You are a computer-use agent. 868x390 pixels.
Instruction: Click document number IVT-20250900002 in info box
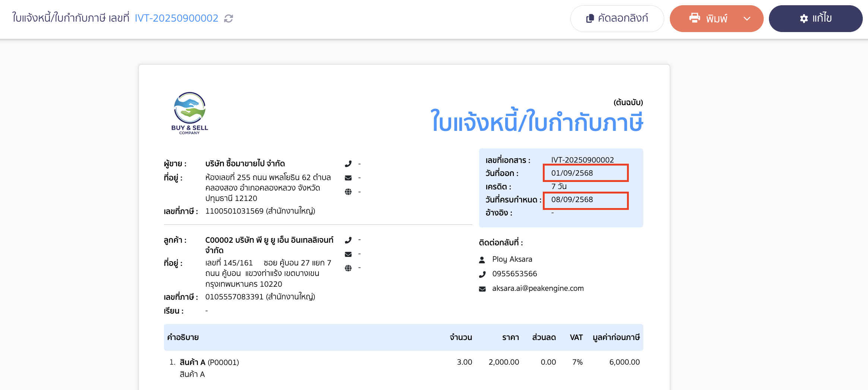pos(582,160)
